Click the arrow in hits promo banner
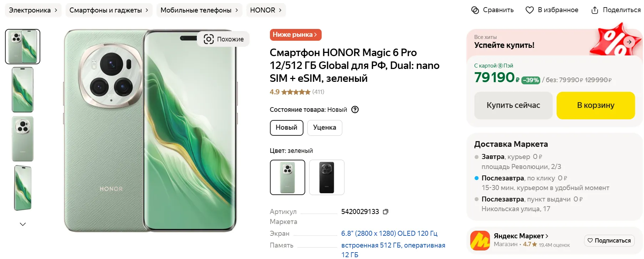This screenshot has width=644, height=259. (x=629, y=42)
